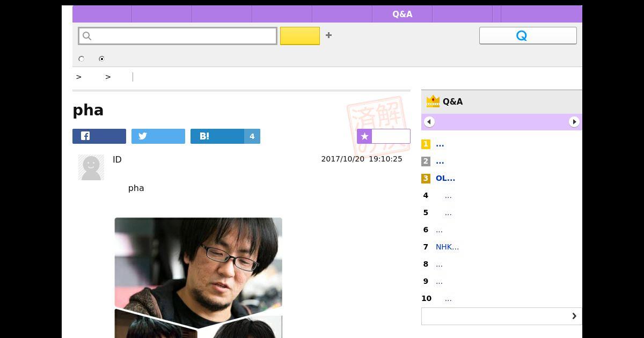644x338 pixels.
Task: Click the timestamp 2017/10/20 19:10:25
Action: [362, 159]
